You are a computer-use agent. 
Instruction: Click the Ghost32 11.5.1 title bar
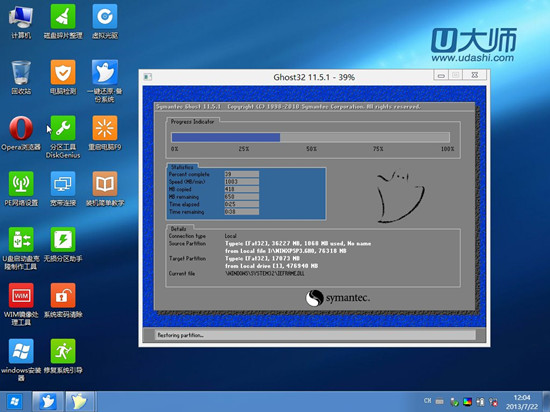pos(314,77)
